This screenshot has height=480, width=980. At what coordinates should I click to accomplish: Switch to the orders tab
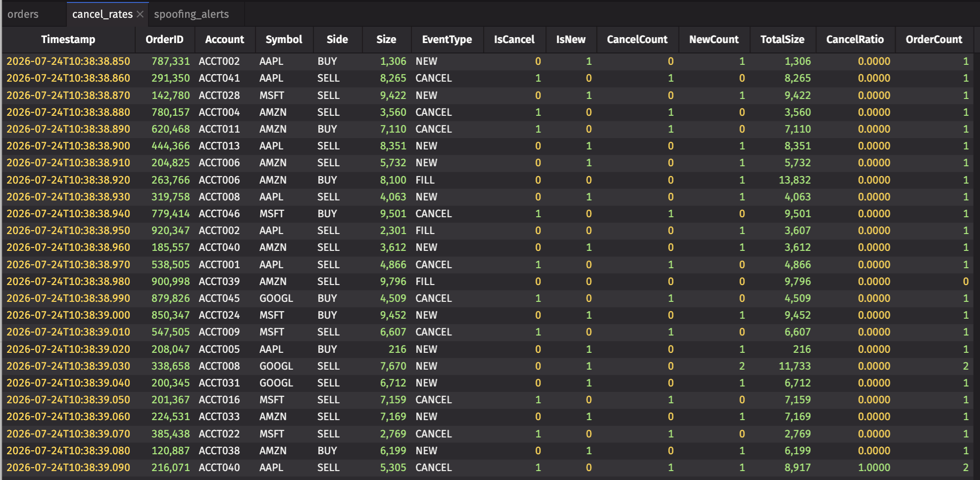coord(23,14)
